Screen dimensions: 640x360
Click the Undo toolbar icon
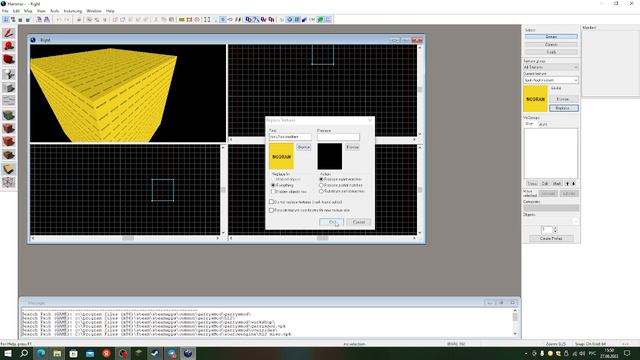[x=59, y=20]
